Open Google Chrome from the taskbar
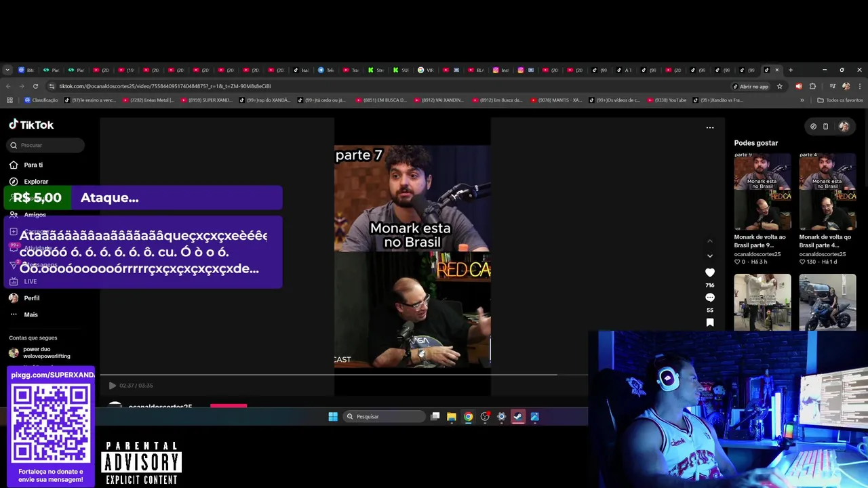This screenshot has height=488, width=868. [468, 417]
